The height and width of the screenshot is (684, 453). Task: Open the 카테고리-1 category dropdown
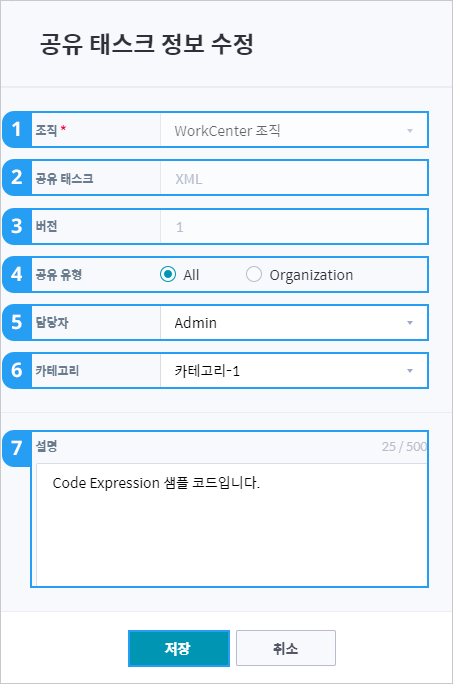click(294, 371)
